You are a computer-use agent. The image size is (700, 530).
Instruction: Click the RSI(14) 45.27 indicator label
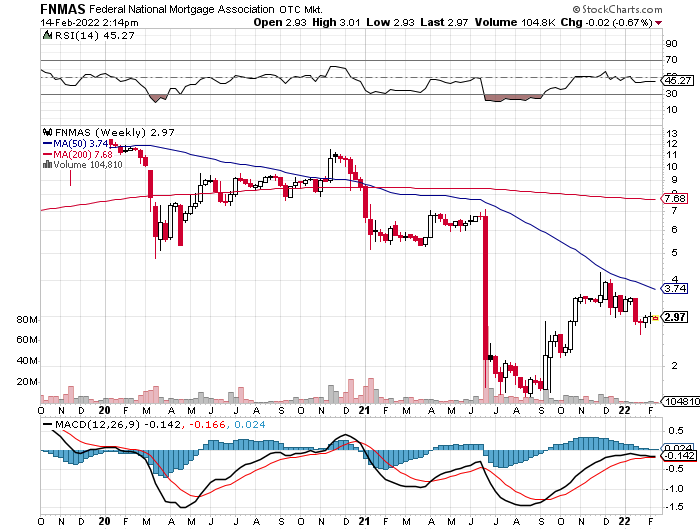(95, 35)
